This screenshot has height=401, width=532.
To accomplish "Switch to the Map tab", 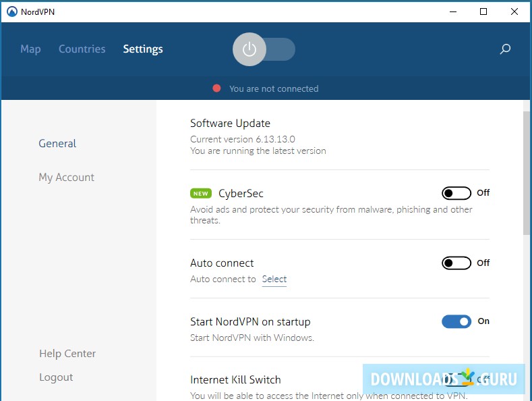I will click(x=30, y=49).
